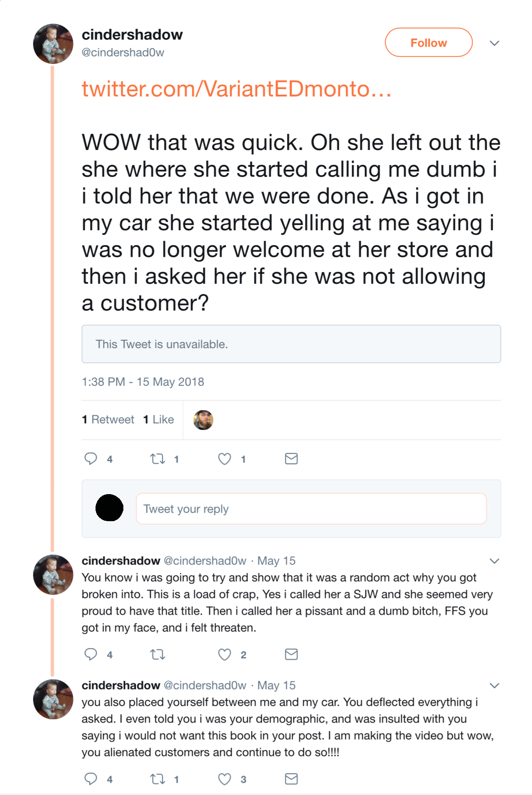This screenshot has height=795, width=532.
Task: View the 1 Like list
Action: tap(158, 420)
